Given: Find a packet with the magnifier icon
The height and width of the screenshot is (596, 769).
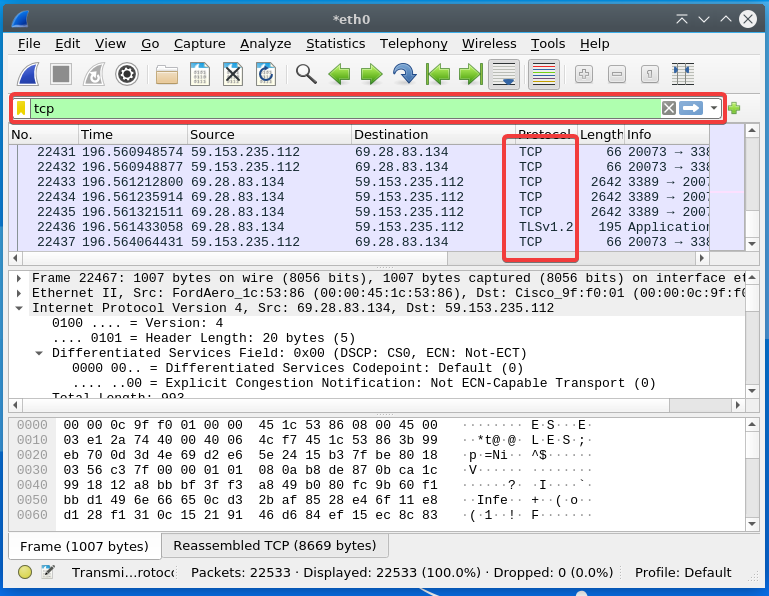Looking at the screenshot, I should click(306, 75).
